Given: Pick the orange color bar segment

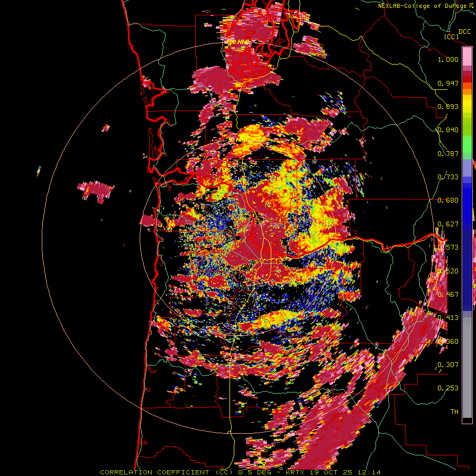Looking at the screenshot, I should pos(467,91).
